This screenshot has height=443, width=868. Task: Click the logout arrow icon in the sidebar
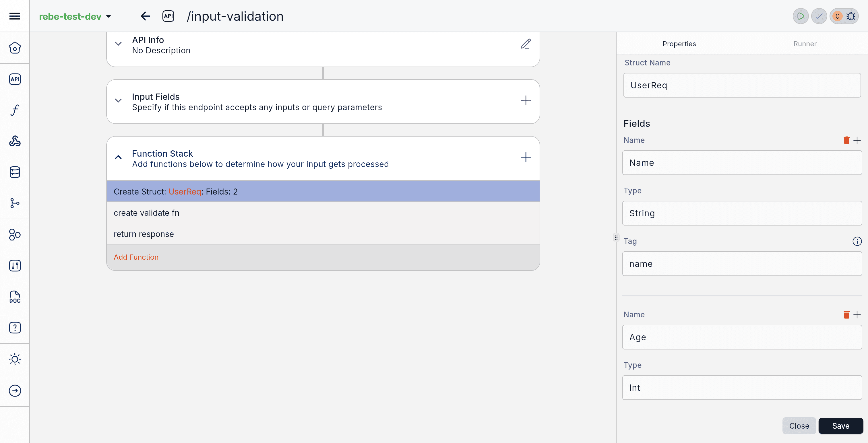click(15, 390)
